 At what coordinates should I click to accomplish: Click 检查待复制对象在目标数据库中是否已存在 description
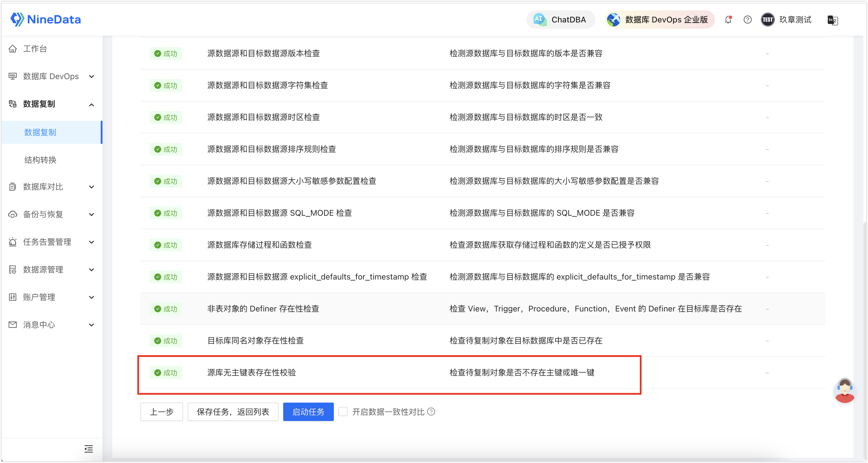tap(526, 341)
